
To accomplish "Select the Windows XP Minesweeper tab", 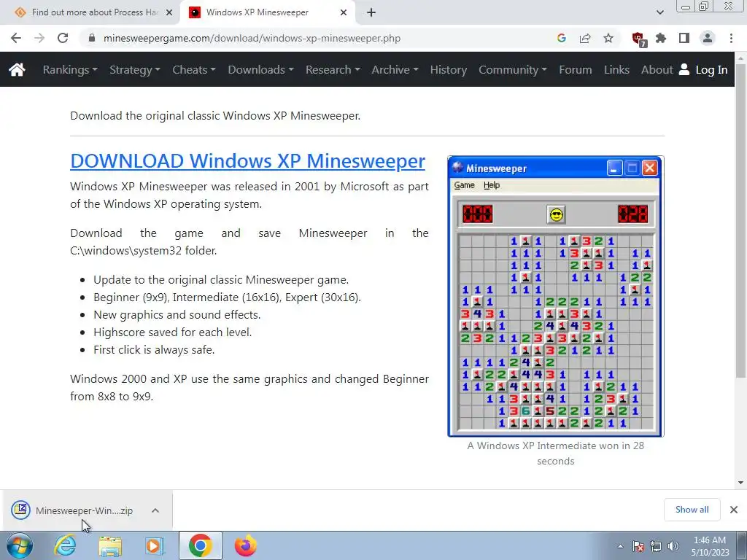I will pyautogui.click(x=267, y=12).
